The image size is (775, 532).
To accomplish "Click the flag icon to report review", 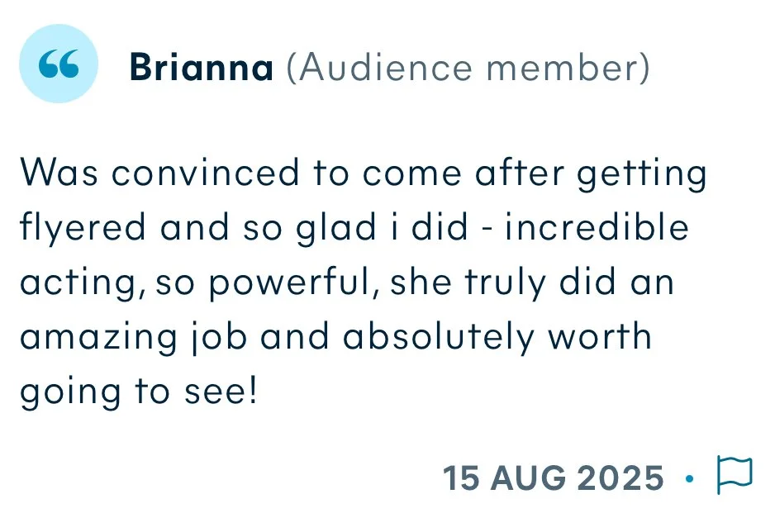I will coord(735,475).
